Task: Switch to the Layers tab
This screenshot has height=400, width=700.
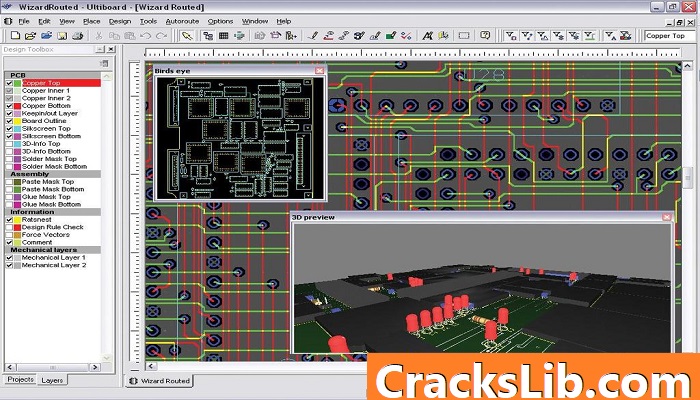Action: 52,380
